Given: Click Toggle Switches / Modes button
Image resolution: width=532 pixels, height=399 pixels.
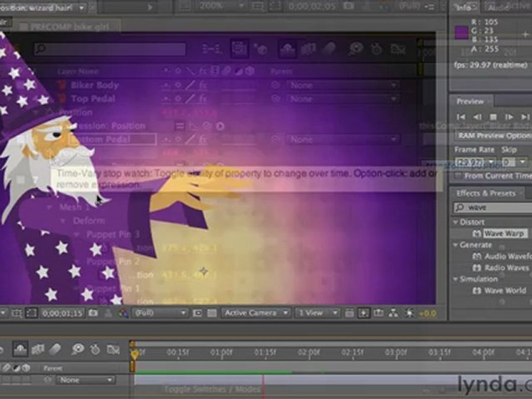Looking at the screenshot, I should [x=212, y=389].
